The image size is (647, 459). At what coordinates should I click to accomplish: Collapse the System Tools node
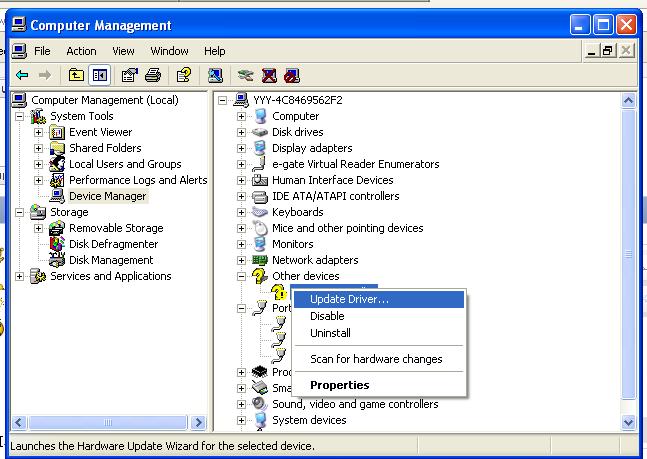coord(19,116)
